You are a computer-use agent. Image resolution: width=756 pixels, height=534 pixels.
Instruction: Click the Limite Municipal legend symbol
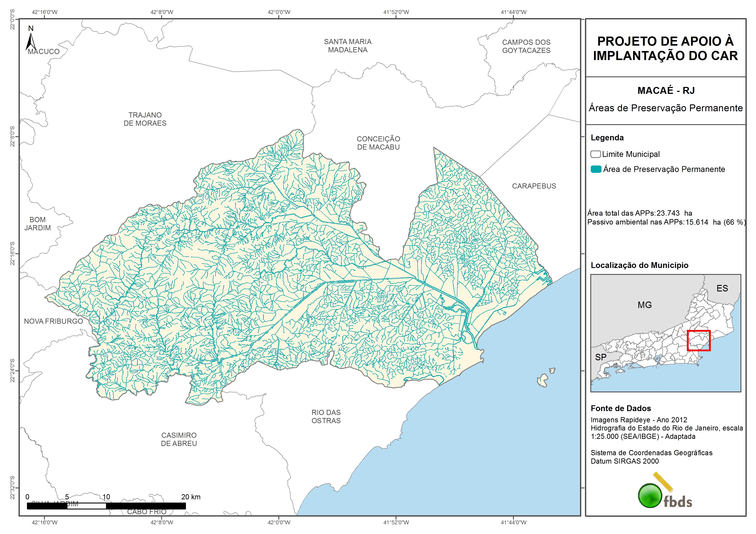pos(595,154)
